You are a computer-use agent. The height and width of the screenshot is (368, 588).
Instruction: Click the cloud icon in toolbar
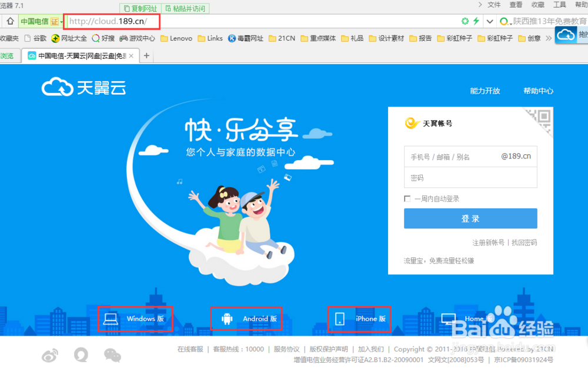point(566,35)
